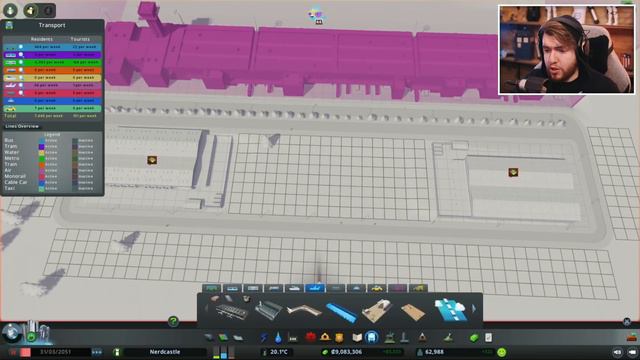
Task: Switch to the Train transport tab
Action: 273,288
